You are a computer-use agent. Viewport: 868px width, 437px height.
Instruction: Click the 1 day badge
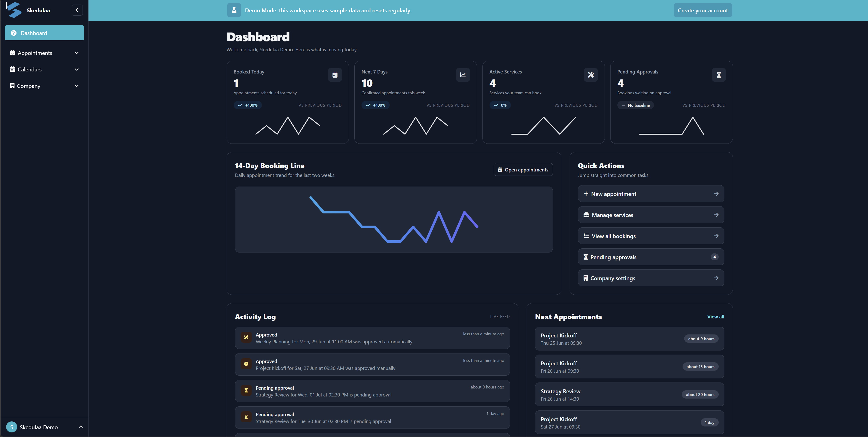(709, 423)
